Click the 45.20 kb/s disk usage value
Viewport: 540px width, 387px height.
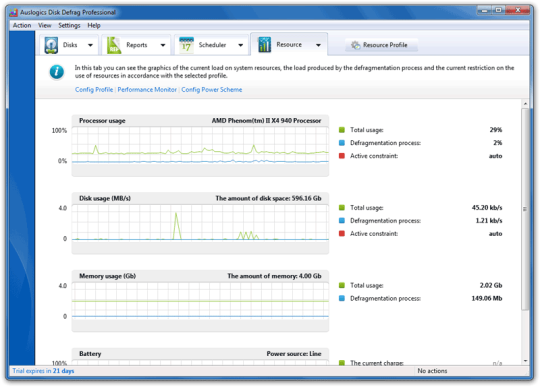coord(487,208)
